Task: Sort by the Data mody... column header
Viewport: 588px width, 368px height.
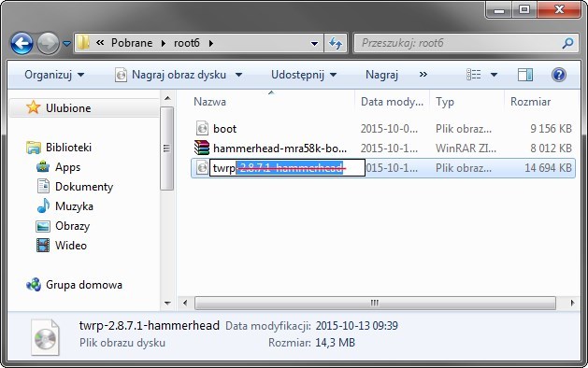Action: [x=392, y=102]
